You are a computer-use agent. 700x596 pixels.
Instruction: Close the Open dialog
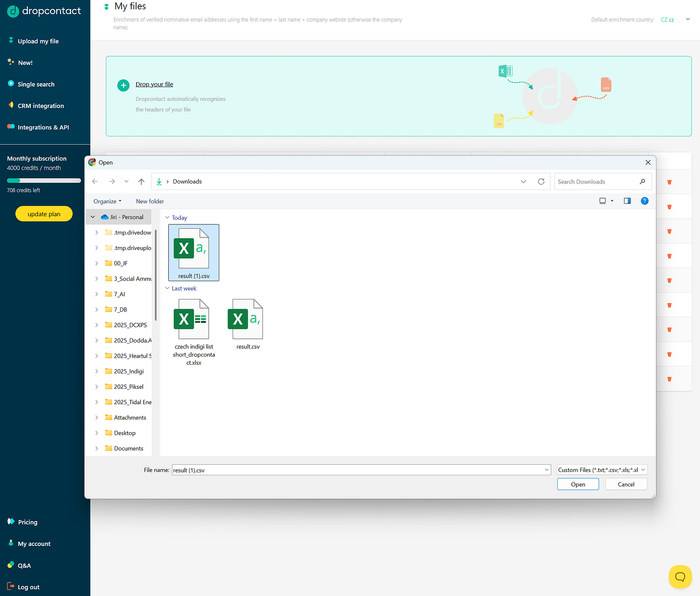point(648,162)
